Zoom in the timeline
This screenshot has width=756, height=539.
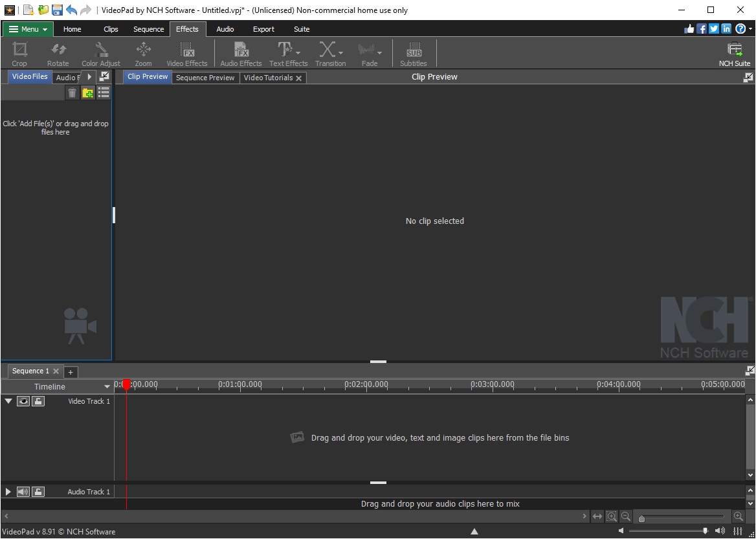tap(738, 516)
